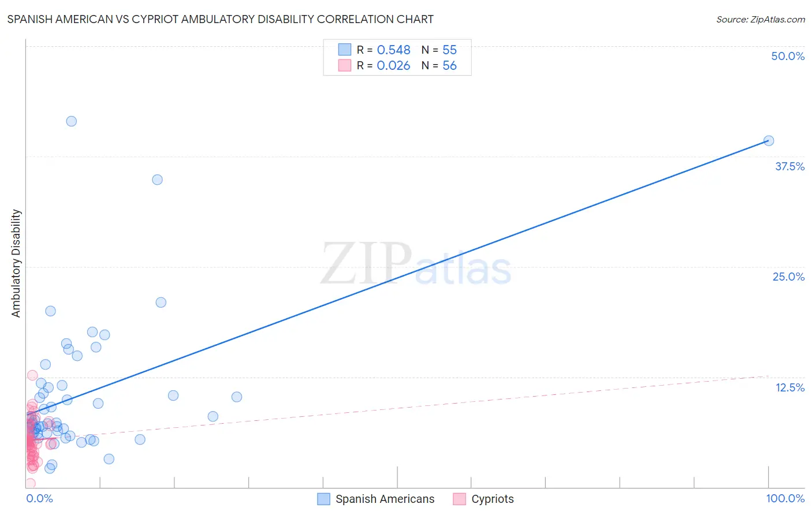Click the pink R = 0.026 stats swatch

coord(345,65)
